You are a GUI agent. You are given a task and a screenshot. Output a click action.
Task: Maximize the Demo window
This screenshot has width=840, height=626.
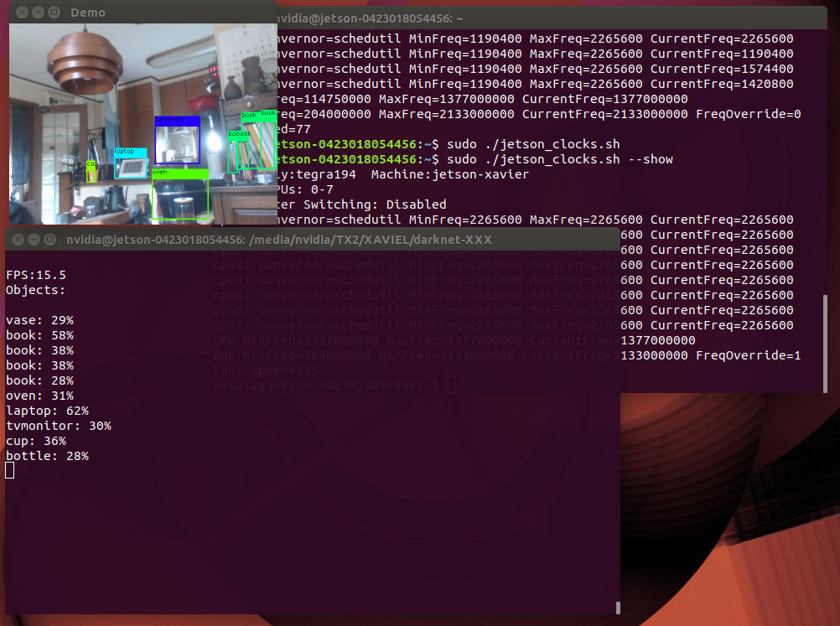[54, 12]
